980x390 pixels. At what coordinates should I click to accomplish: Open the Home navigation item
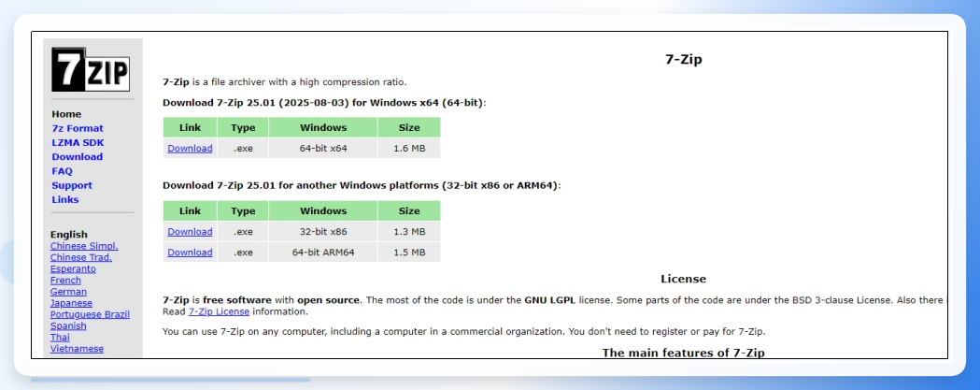point(66,114)
